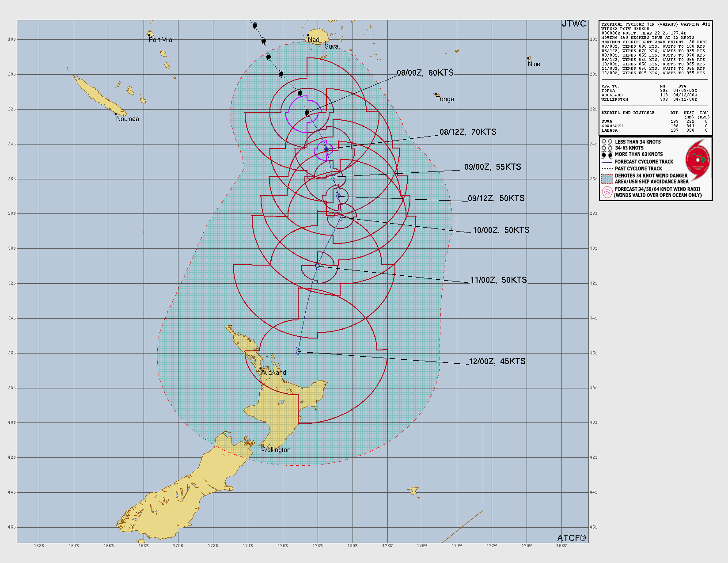Click the forecast wind radii legend icon
Screen dimensions: 728x563
[607, 192]
